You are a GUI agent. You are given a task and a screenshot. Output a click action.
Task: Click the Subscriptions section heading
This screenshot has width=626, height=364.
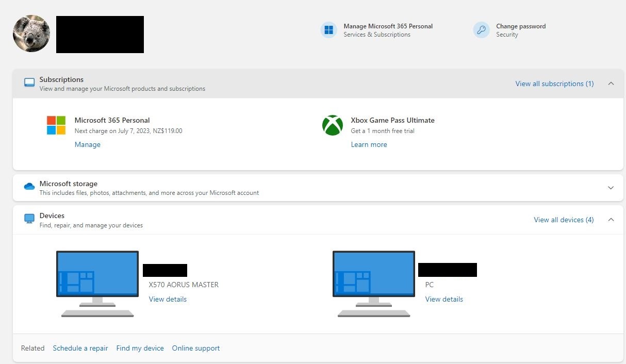(61, 79)
